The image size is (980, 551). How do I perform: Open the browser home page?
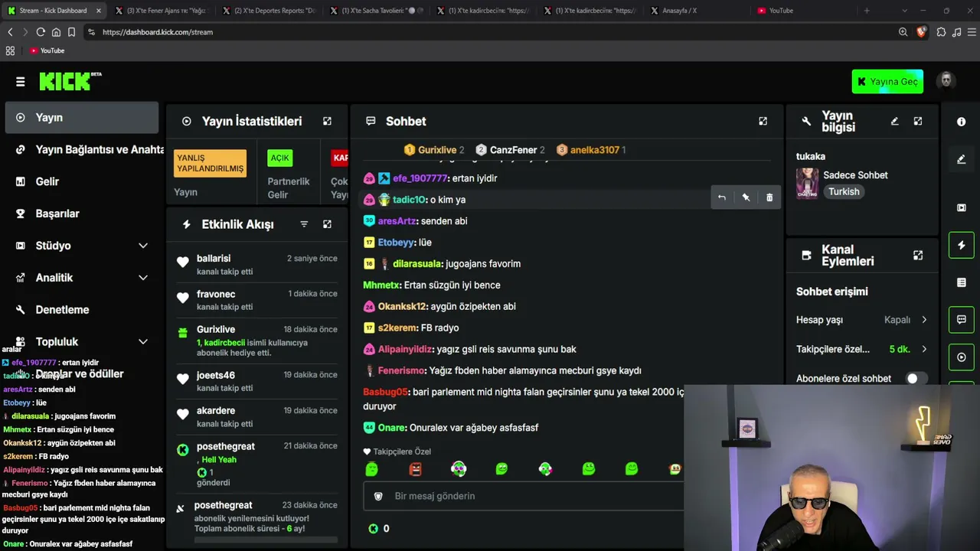pos(56,32)
